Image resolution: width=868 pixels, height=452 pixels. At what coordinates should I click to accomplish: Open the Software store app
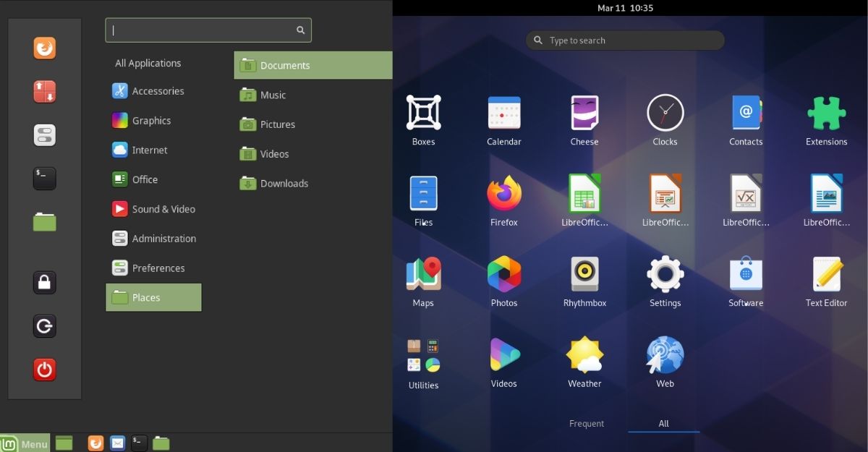coord(746,282)
